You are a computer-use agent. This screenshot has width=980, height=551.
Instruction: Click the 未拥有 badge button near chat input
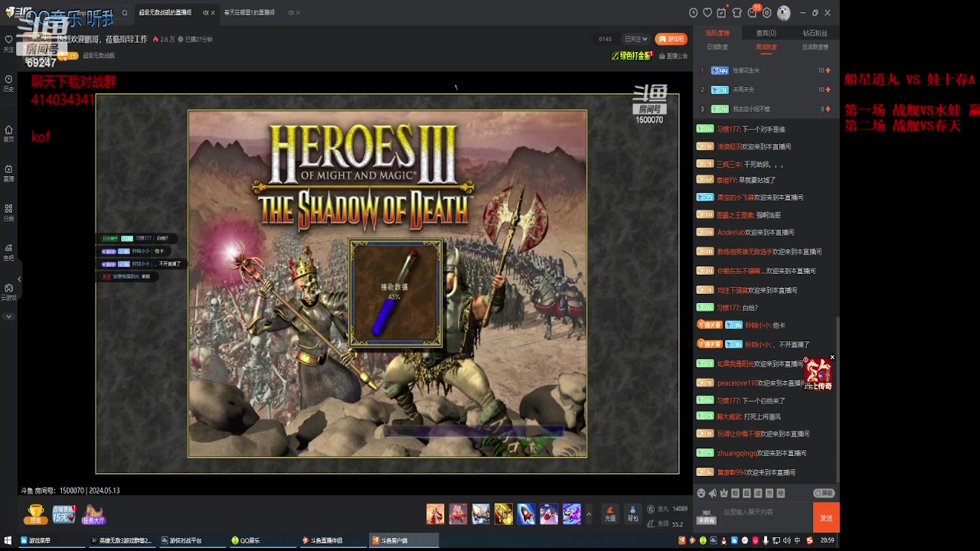pyautogui.click(x=706, y=517)
